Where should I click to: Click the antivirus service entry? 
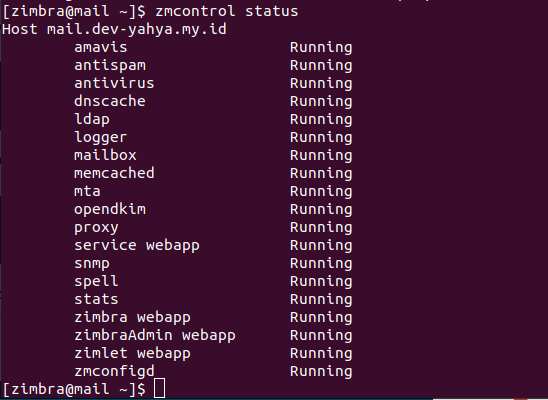pyautogui.click(x=114, y=83)
